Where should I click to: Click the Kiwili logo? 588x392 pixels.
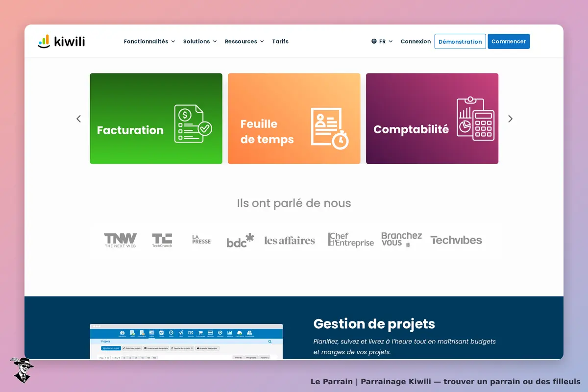(x=61, y=41)
